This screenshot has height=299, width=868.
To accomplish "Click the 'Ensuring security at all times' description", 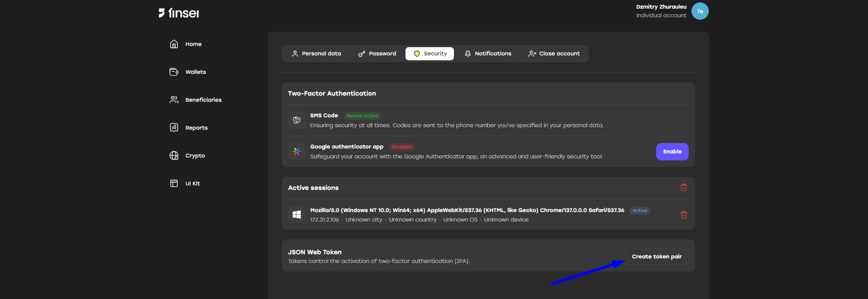I will pyautogui.click(x=457, y=126).
